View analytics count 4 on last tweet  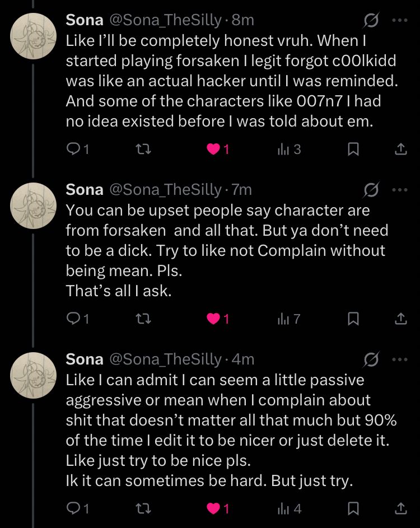pos(289,508)
